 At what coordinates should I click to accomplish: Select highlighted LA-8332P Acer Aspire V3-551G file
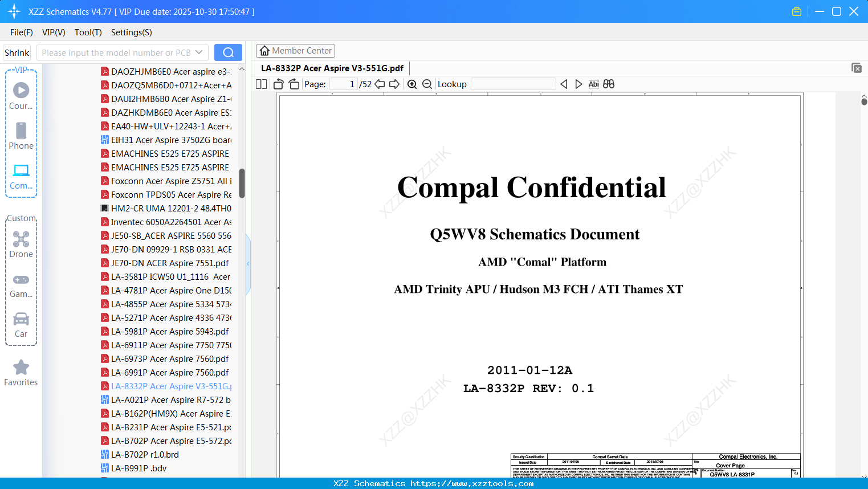click(166, 386)
